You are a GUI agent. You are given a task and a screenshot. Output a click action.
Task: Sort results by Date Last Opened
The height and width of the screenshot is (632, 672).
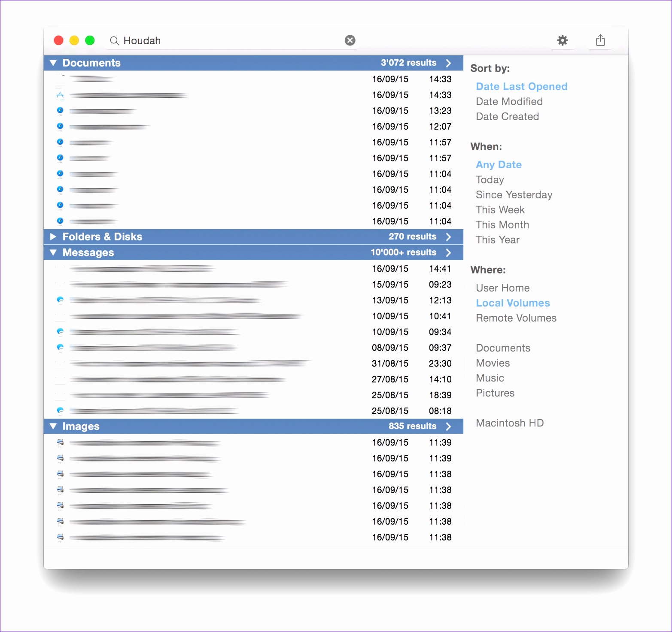pyautogui.click(x=522, y=87)
